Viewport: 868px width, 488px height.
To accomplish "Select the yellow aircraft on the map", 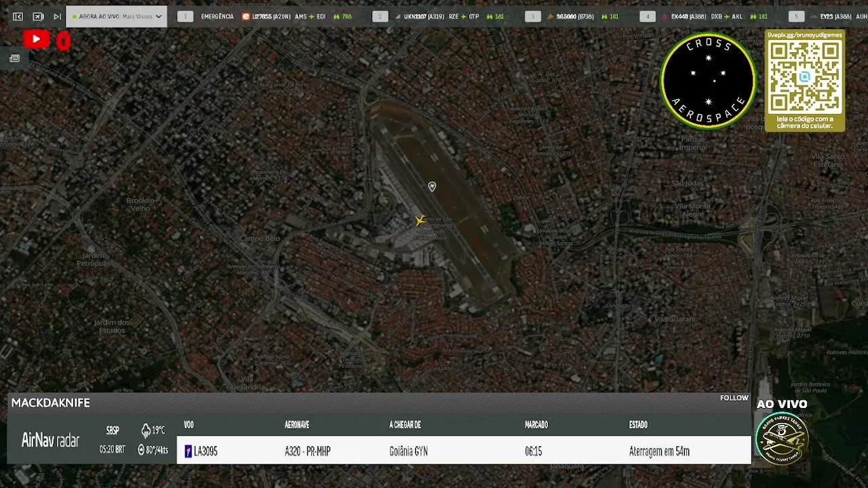I will point(420,220).
